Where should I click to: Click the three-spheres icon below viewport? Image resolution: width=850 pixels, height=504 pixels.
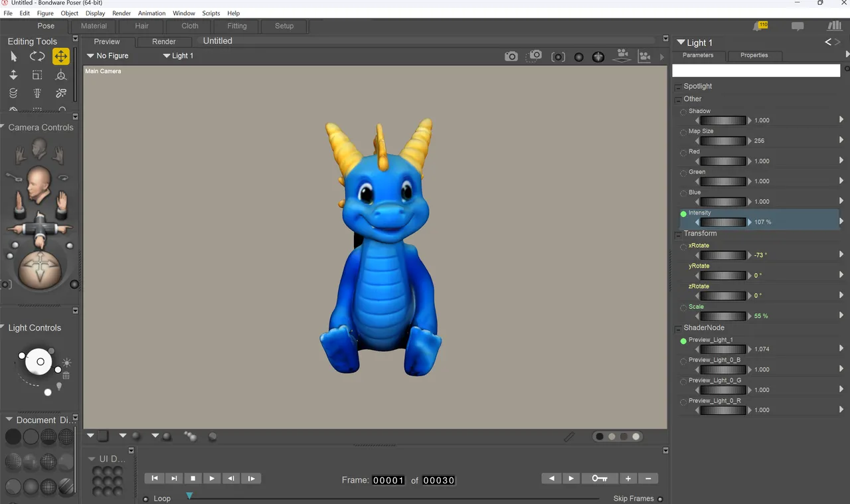coord(190,436)
